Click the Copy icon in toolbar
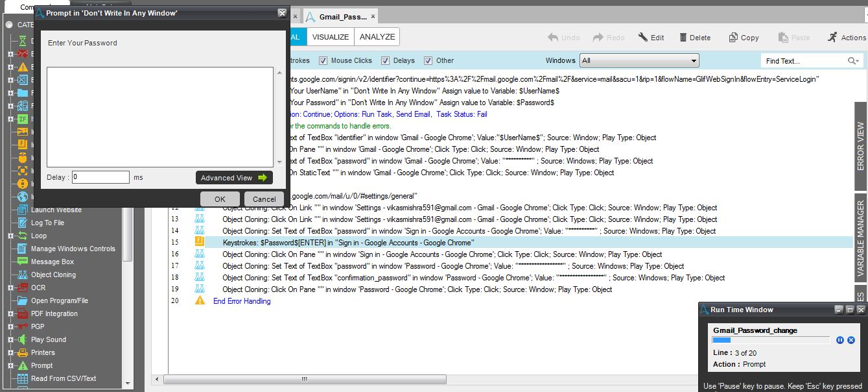Screen dimensions: 868x392 733,38
